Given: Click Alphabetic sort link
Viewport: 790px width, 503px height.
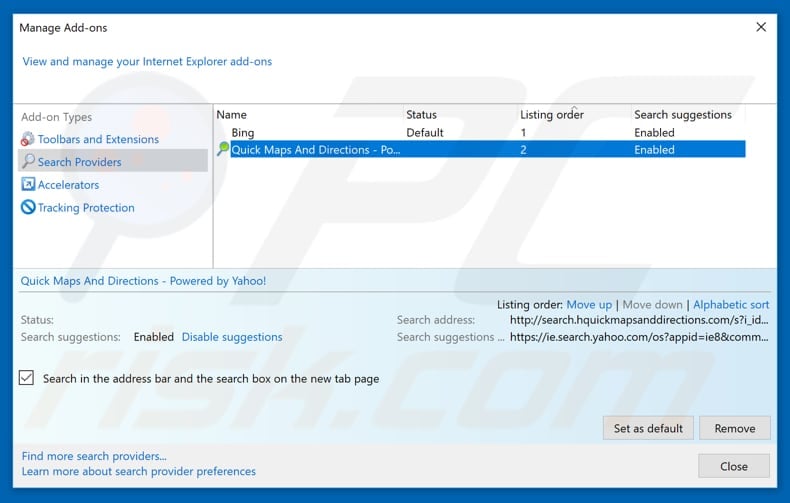Looking at the screenshot, I should tap(731, 305).
